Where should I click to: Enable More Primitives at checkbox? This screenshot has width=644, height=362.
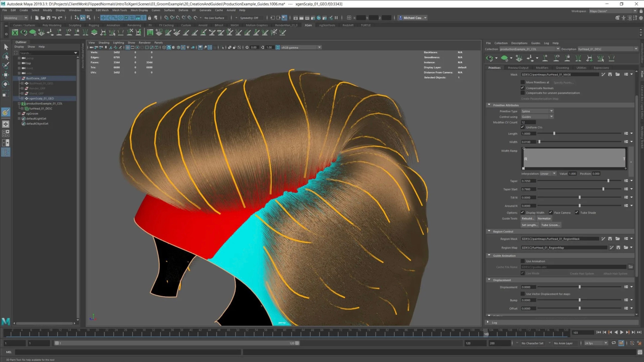pos(523,82)
